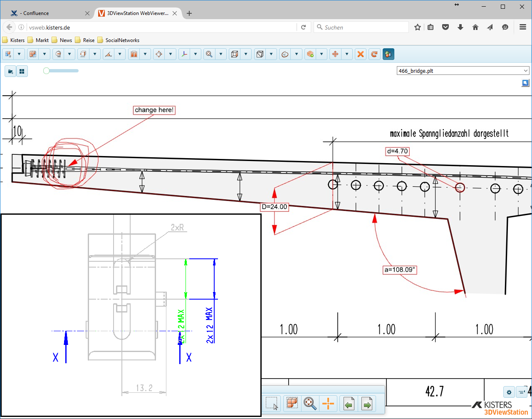Toggle the colored spheres appearance button

(x=388, y=54)
